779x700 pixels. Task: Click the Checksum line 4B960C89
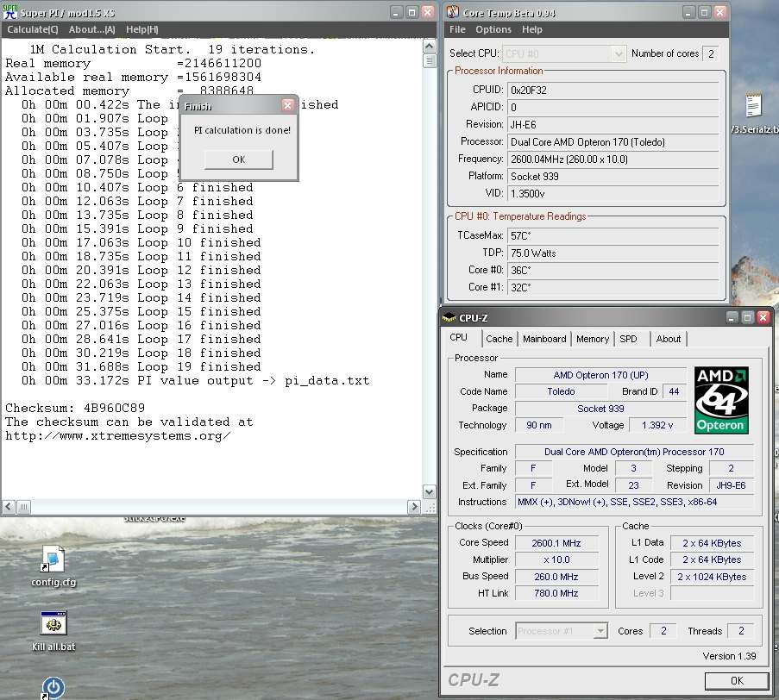click(x=75, y=408)
